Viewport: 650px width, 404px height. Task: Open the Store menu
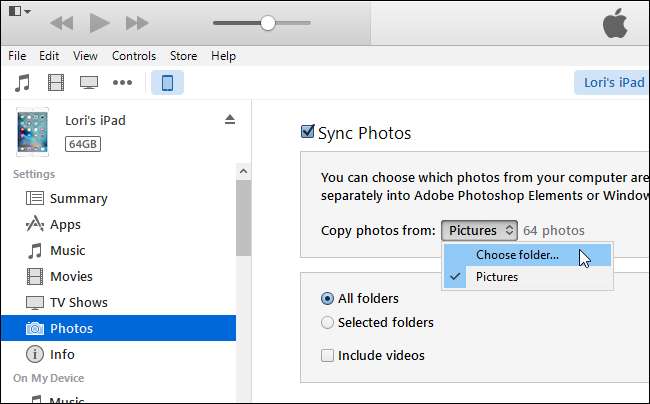click(183, 56)
